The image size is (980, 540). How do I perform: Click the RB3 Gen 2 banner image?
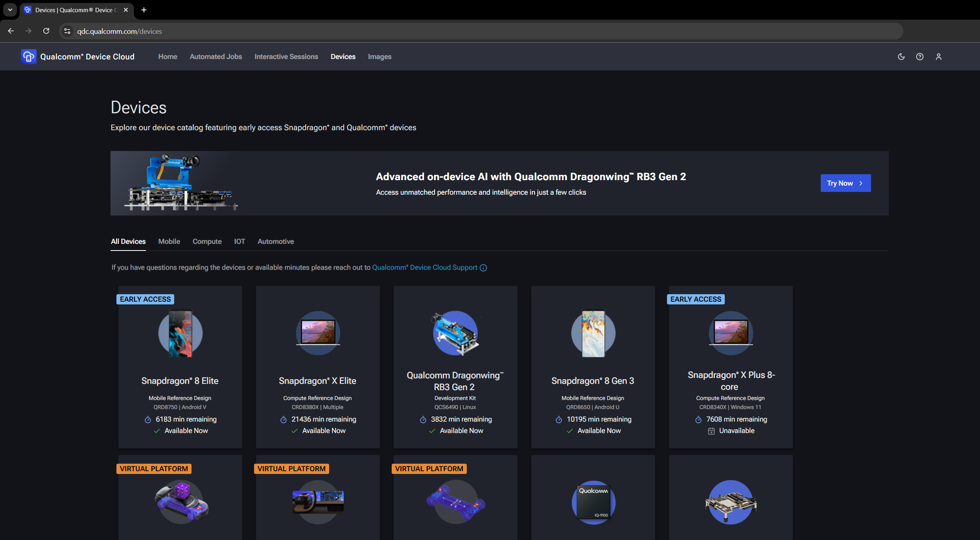tap(181, 183)
